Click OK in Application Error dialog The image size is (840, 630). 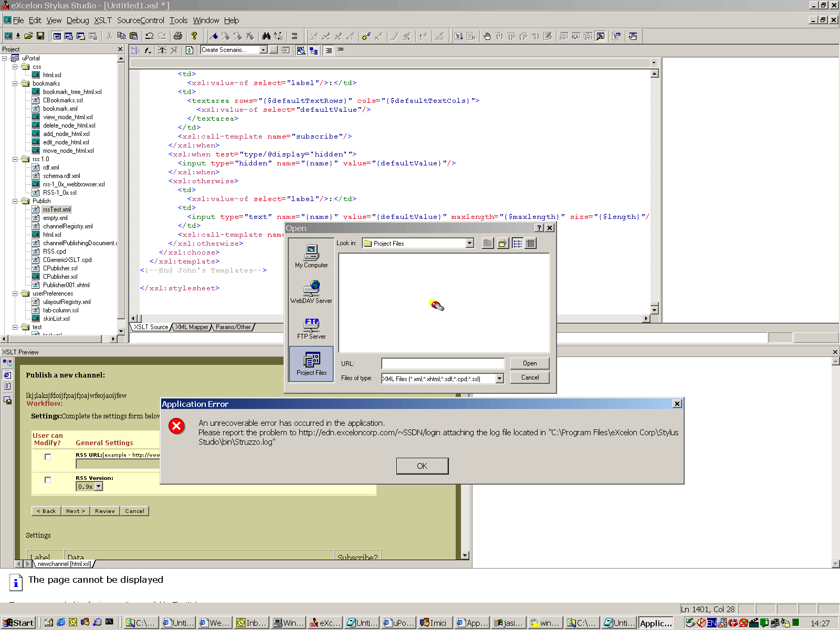[422, 466]
